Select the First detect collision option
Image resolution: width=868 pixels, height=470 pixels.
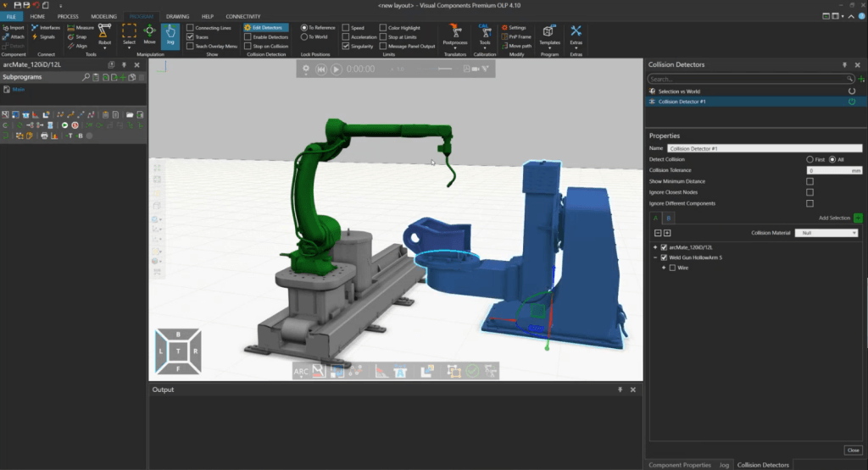[810, 159]
